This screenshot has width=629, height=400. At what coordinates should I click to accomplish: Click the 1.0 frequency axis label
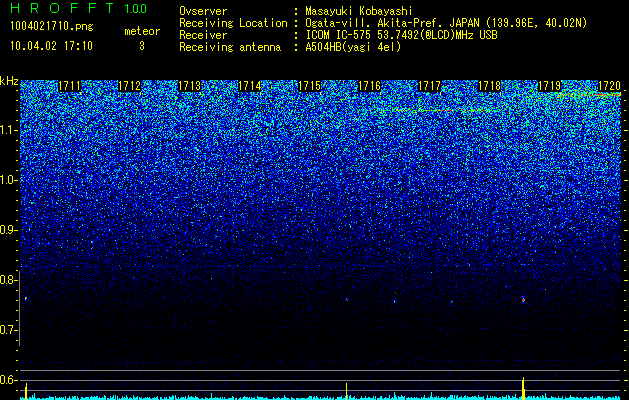coord(7,180)
